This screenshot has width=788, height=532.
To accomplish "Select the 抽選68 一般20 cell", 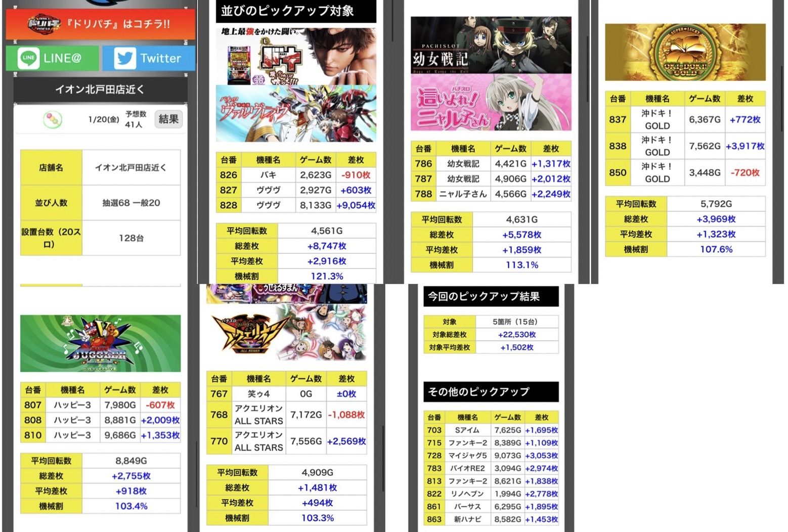I will tap(131, 203).
